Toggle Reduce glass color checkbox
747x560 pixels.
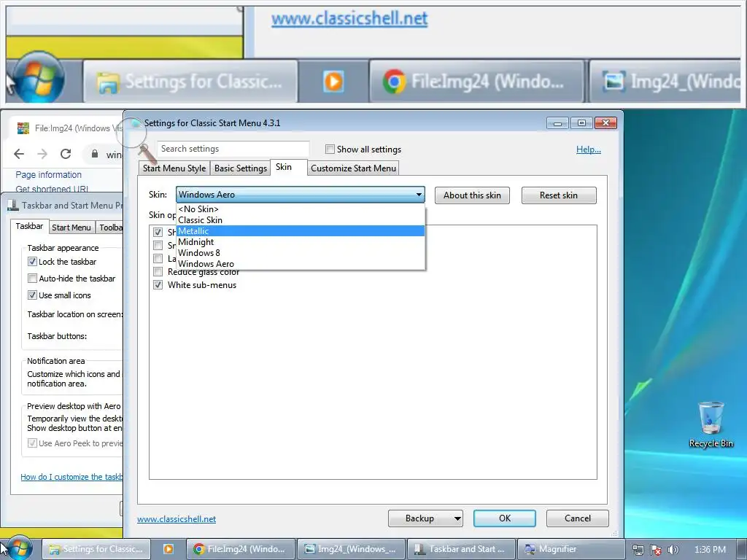(158, 271)
